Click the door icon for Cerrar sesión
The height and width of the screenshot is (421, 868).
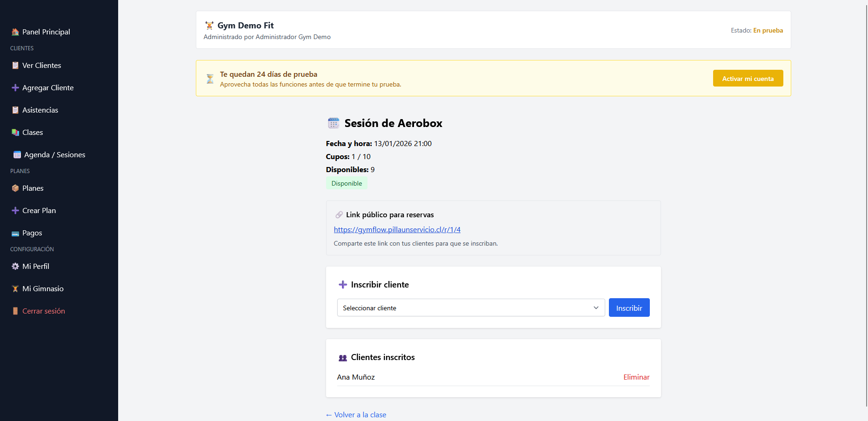[15, 311]
